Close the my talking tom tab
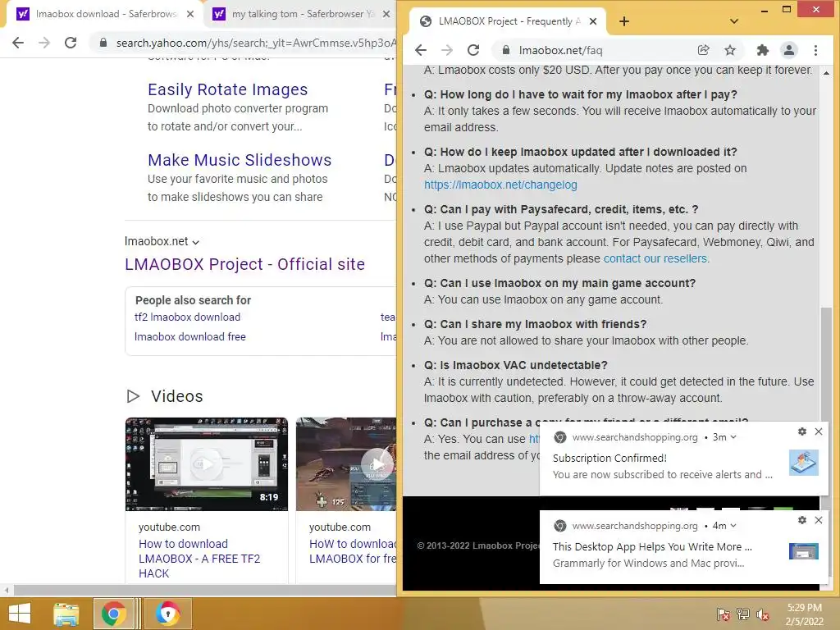Viewport: 840px width, 630px height. (386, 14)
